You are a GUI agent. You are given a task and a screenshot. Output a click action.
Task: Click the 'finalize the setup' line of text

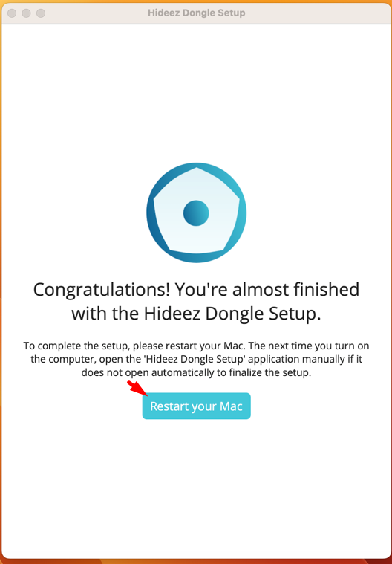click(x=196, y=372)
